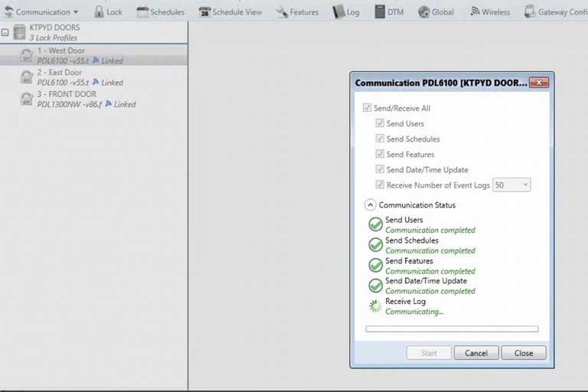Collapse the KTPYD DOORS tree node
Viewport: 588px width, 392px height.
(x=5, y=33)
